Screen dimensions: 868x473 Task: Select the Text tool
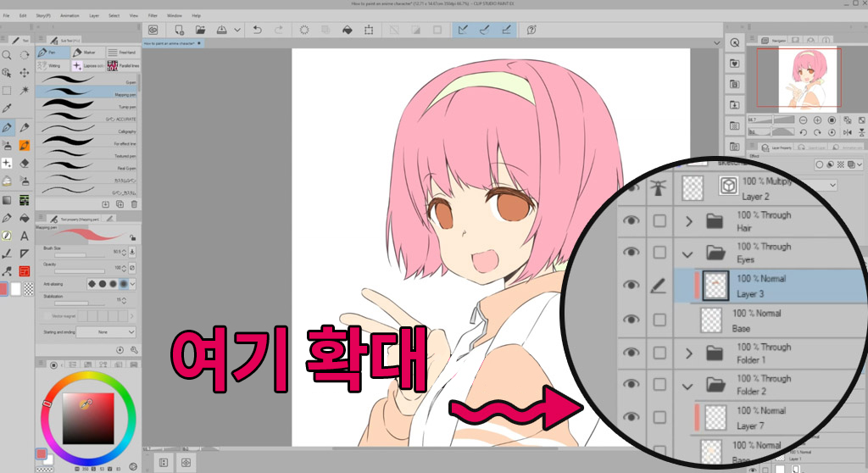pos(25,236)
